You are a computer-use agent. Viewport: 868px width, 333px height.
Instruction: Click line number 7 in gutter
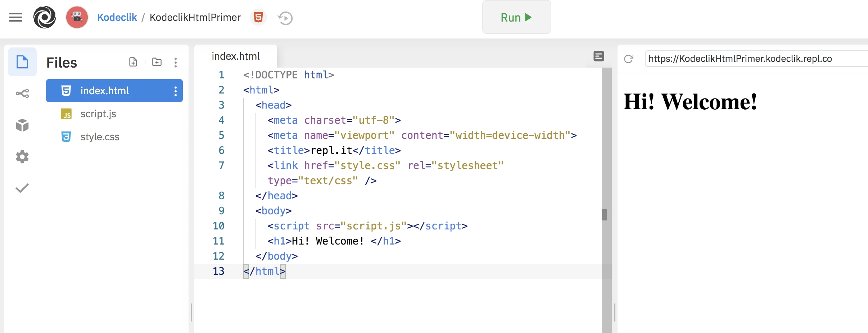[x=221, y=165]
